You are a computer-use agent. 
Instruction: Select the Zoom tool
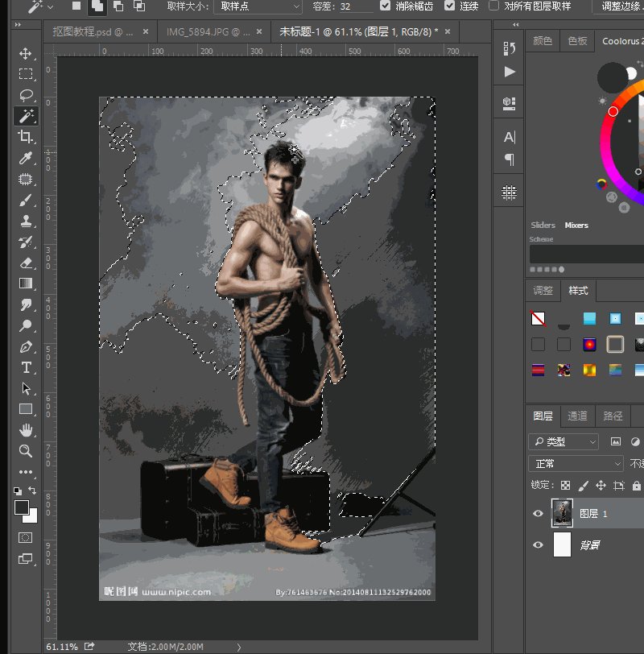pyautogui.click(x=26, y=451)
